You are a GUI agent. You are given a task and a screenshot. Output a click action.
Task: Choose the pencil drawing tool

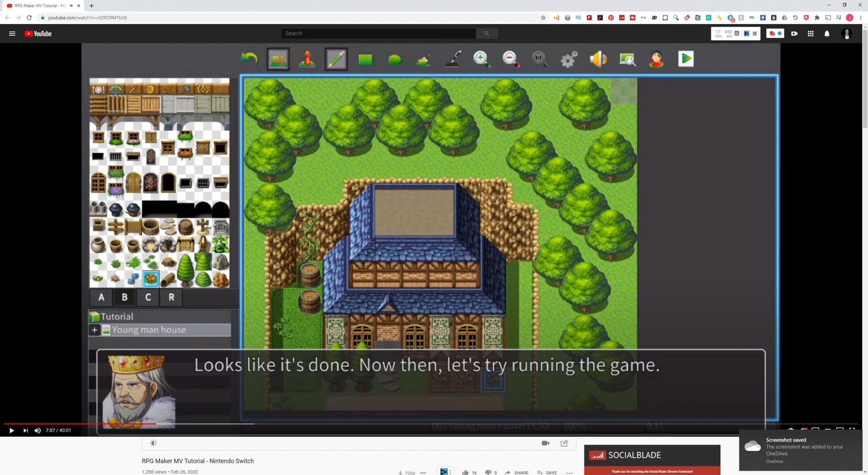tap(336, 59)
